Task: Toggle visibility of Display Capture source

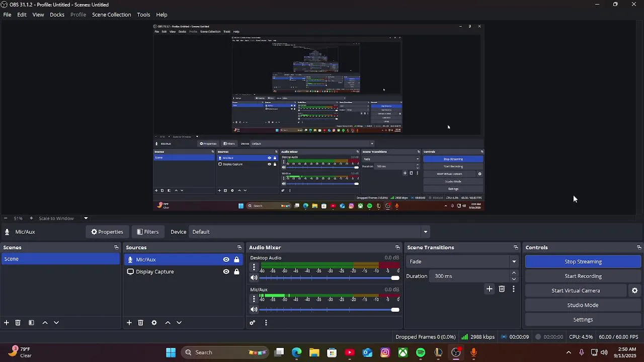Action: tap(226, 271)
